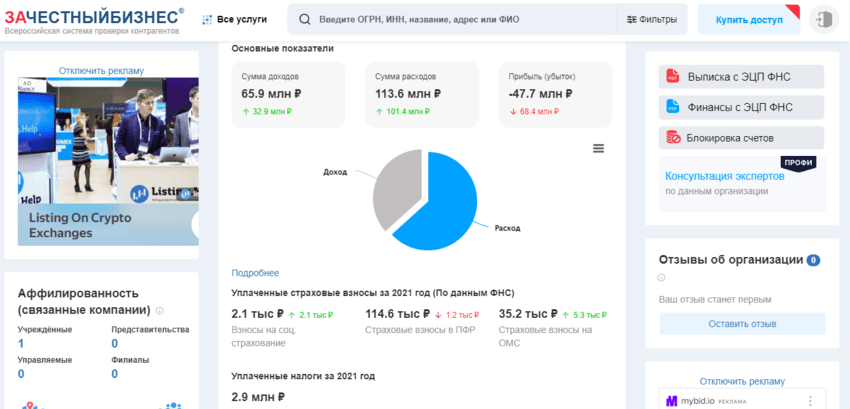
Task: Open the Учреждённые count 1
Action: [x=21, y=343]
